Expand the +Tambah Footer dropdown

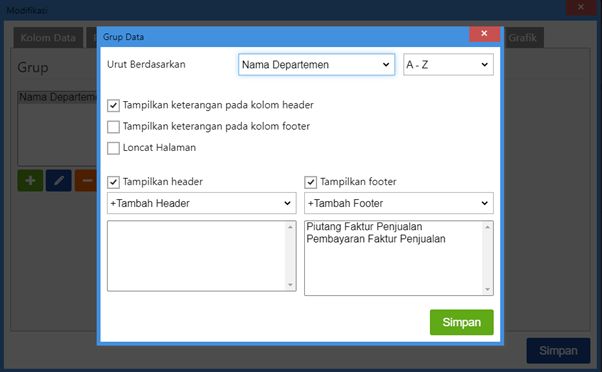click(399, 203)
